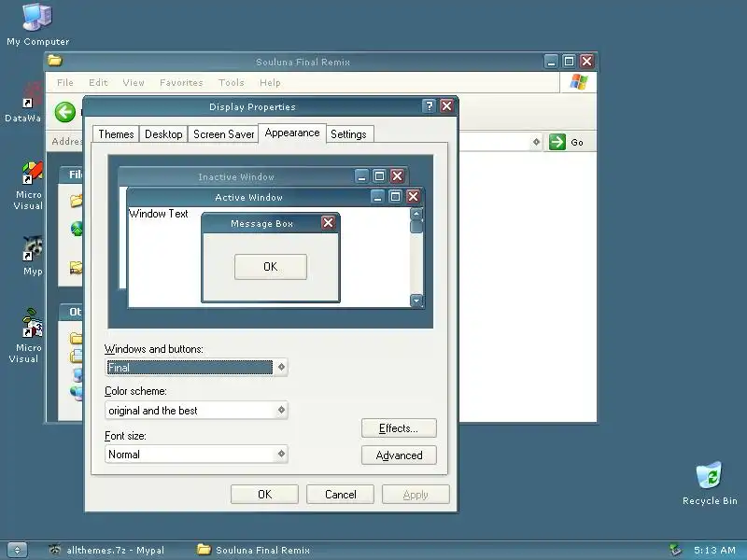Viewport: 747px width, 560px height.
Task: Switch to allthemes.7z - Mypal taskbar item
Action: 106,550
